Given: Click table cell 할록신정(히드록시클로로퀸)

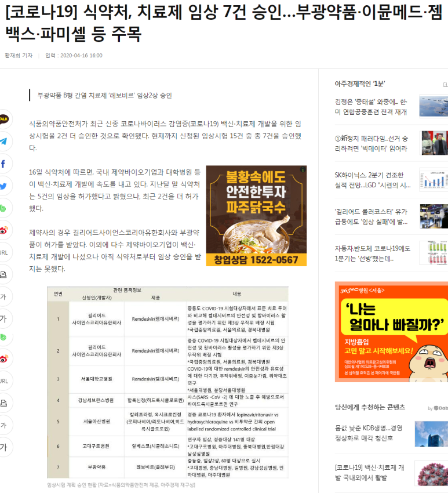Looking at the screenshot, I should click(155, 400).
